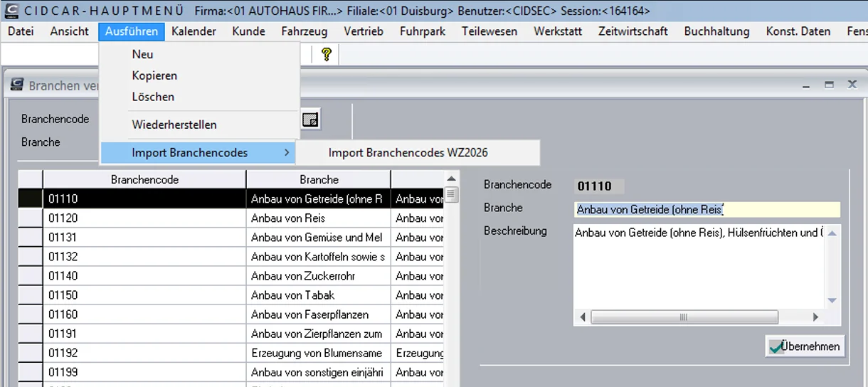Image resolution: width=868 pixels, height=387 pixels.
Task: Expand the Import Branchencodes submenu arrow
Action: coord(287,153)
